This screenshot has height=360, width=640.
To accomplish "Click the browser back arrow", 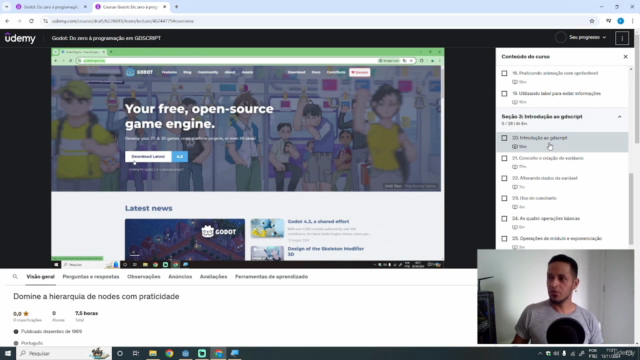I will (7, 21).
